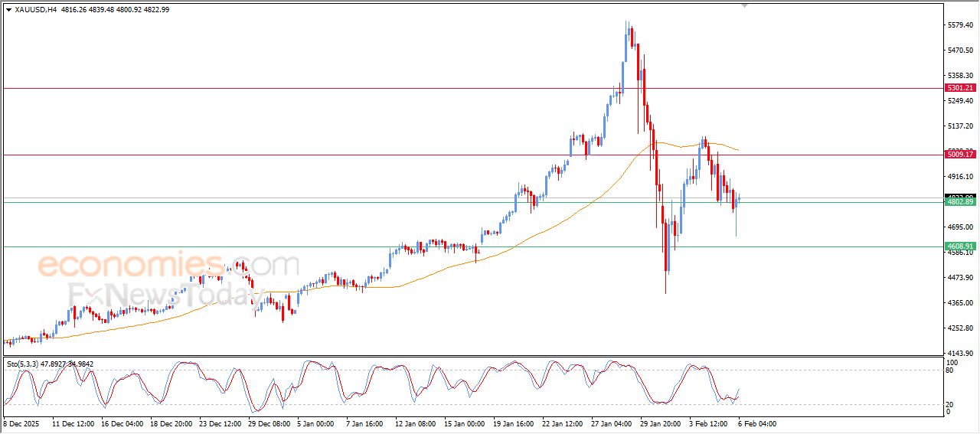Click the 8 Dec 2025 date label
Screen dimensions: 980x434
coord(21,423)
